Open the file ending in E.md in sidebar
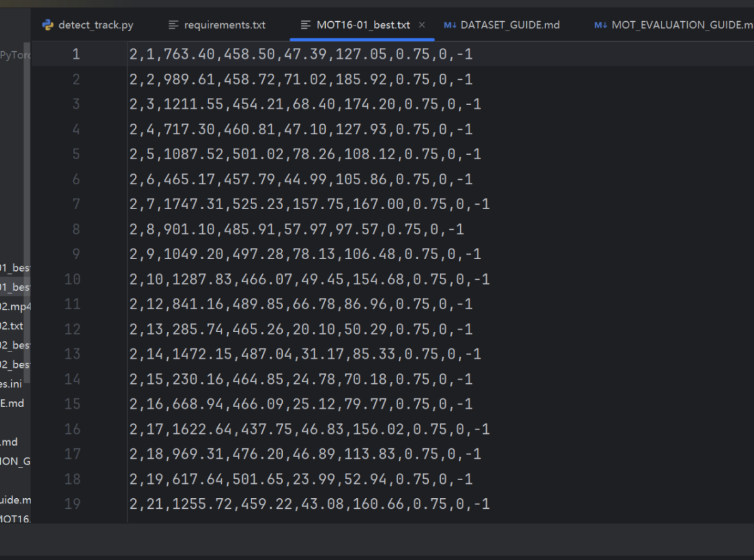This screenshot has width=754, height=560. point(11,403)
